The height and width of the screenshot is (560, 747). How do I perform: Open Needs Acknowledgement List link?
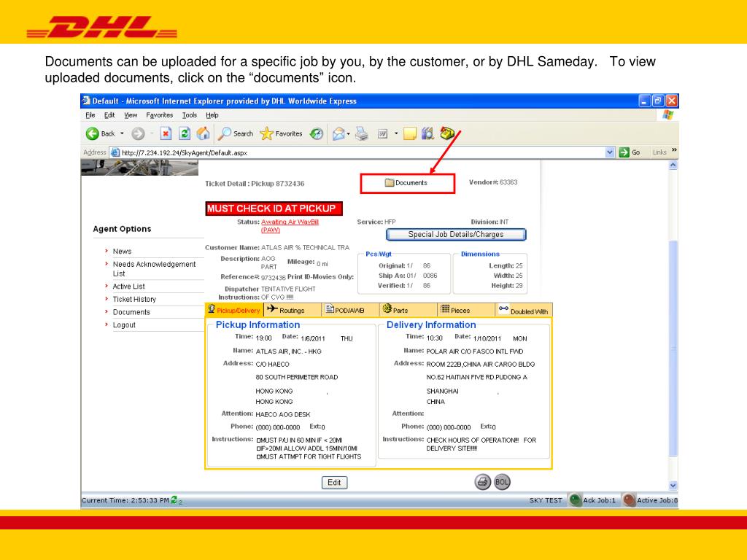pyautogui.click(x=154, y=269)
